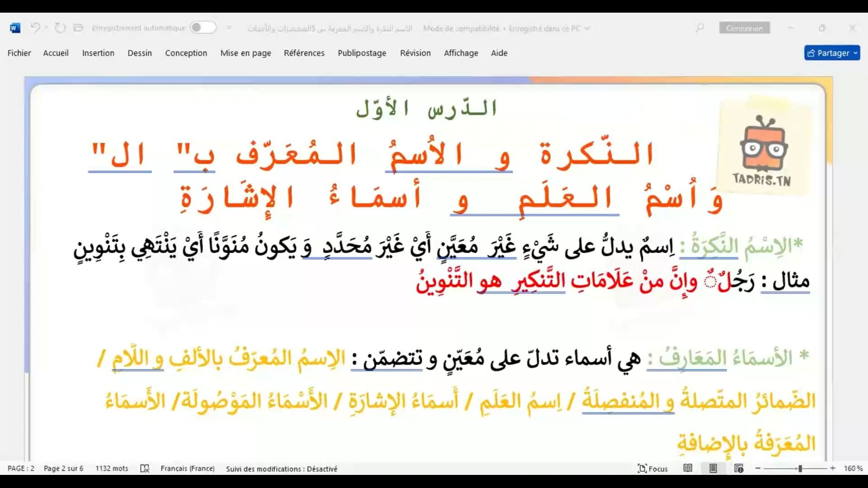Image resolution: width=868 pixels, height=488 pixels.
Task: Click the spelling check status icon
Action: pos(145,469)
